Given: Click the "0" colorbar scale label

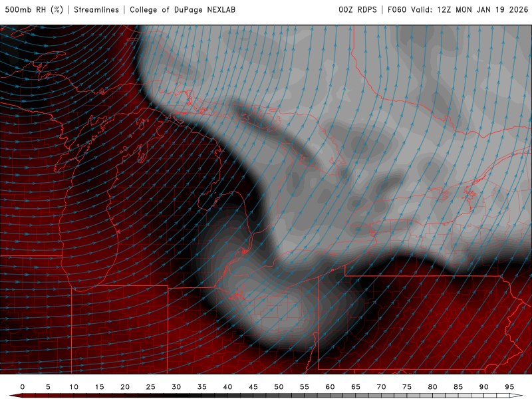Looking at the screenshot, I should pyautogui.click(x=23, y=387).
